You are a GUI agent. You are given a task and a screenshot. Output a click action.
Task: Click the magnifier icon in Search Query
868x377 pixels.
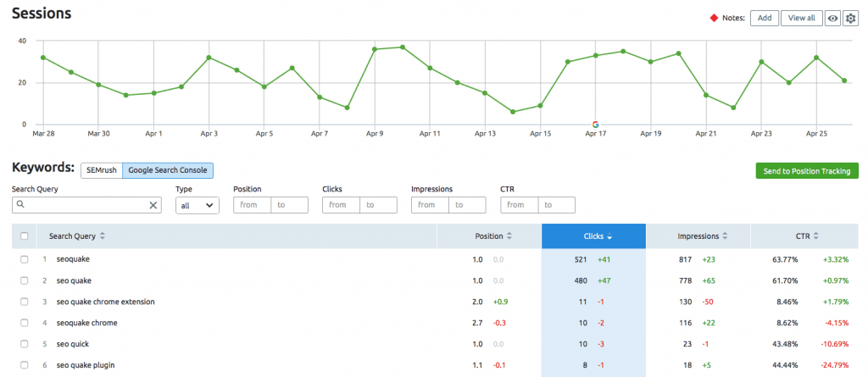(20, 204)
